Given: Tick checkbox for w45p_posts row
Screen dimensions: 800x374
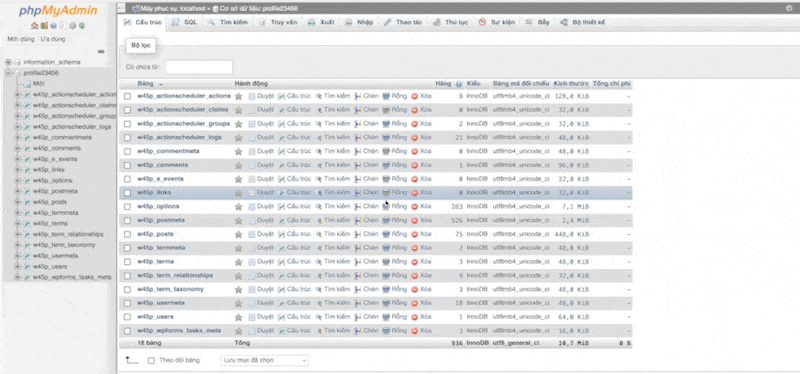Looking at the screenshot, I should (128, 234).
